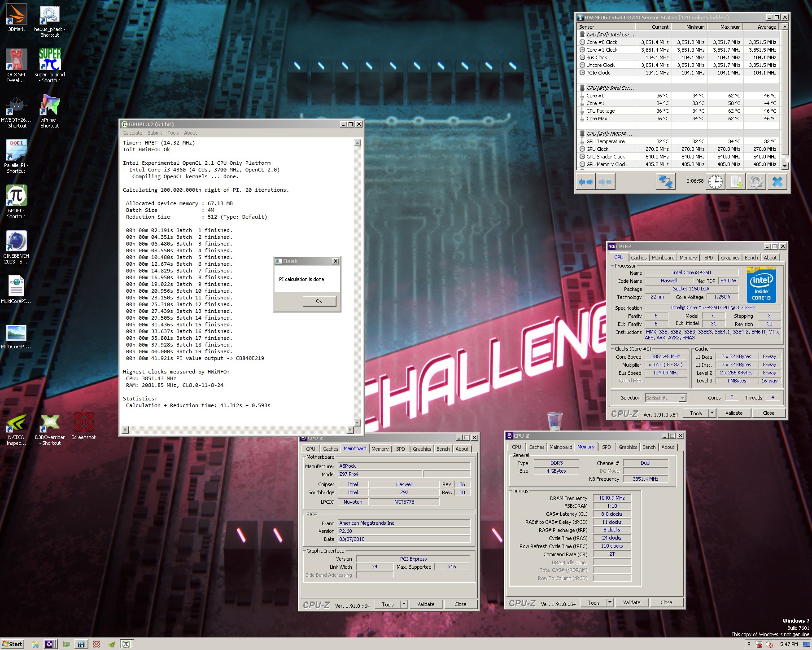Open the HWiNFO taskbar button
The width and height of the screenshot is (812, 650).
tap(81, 644)
